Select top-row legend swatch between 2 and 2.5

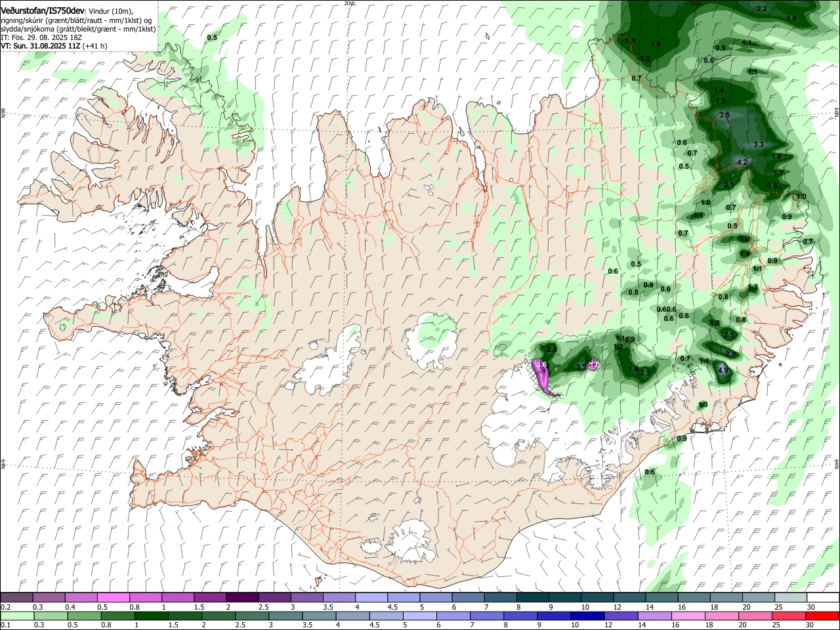[x=241, y=598]
